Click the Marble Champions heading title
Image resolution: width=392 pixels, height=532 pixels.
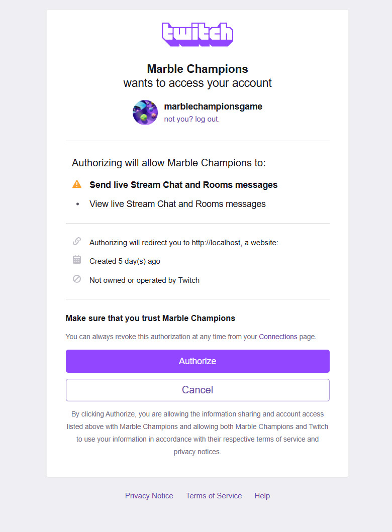tap(198, 69)
